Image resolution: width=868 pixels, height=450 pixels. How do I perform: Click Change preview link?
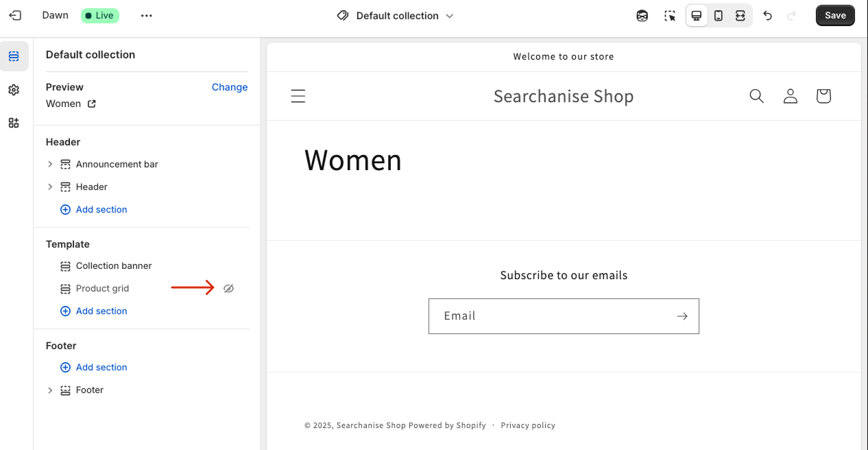(230, 87)
